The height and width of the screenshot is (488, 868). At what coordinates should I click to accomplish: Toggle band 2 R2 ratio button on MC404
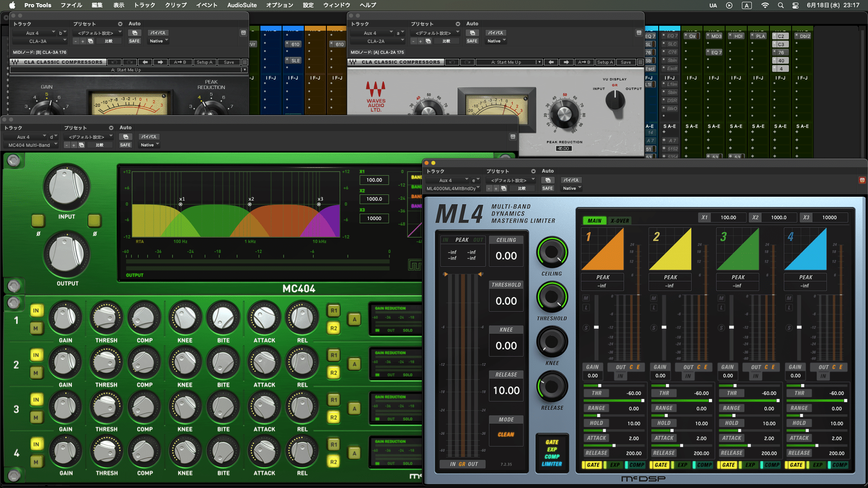(x=334, y=373)
